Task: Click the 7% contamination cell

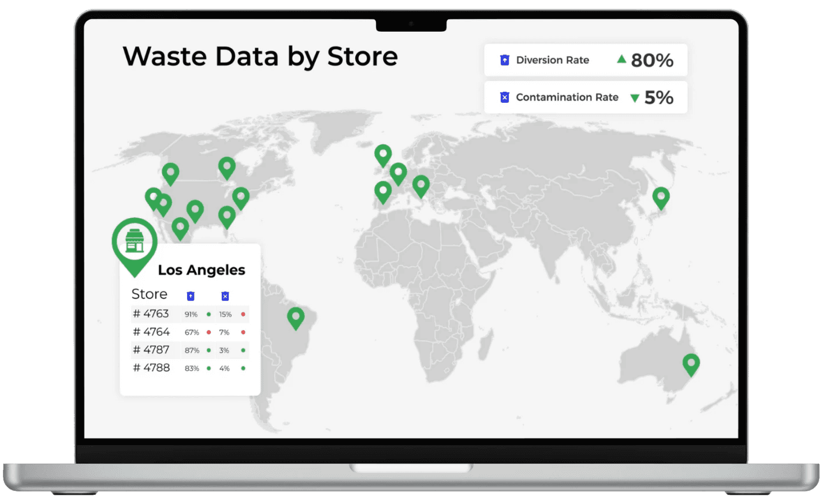Action: pyautogui.click(x=224, y=333)
